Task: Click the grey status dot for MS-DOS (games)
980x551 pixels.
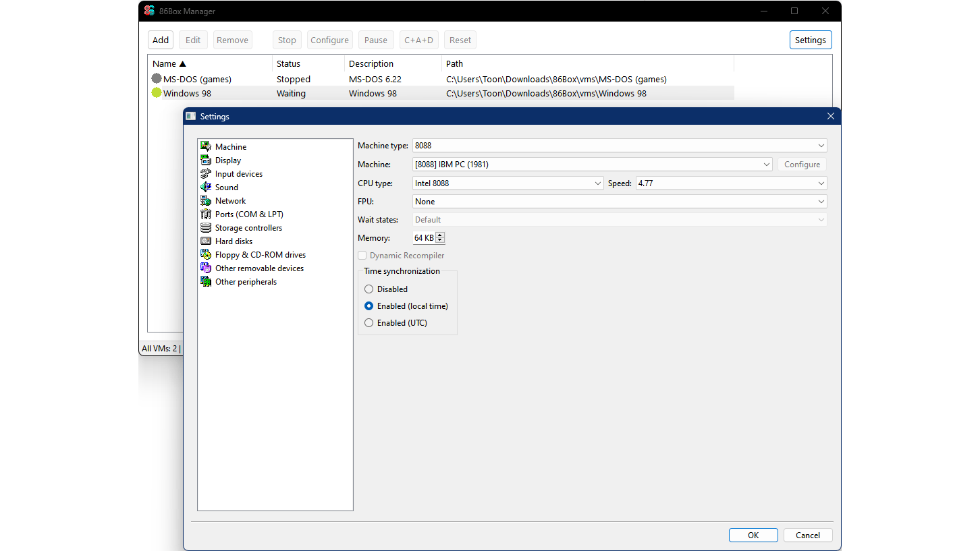Action: pos(157,79)
